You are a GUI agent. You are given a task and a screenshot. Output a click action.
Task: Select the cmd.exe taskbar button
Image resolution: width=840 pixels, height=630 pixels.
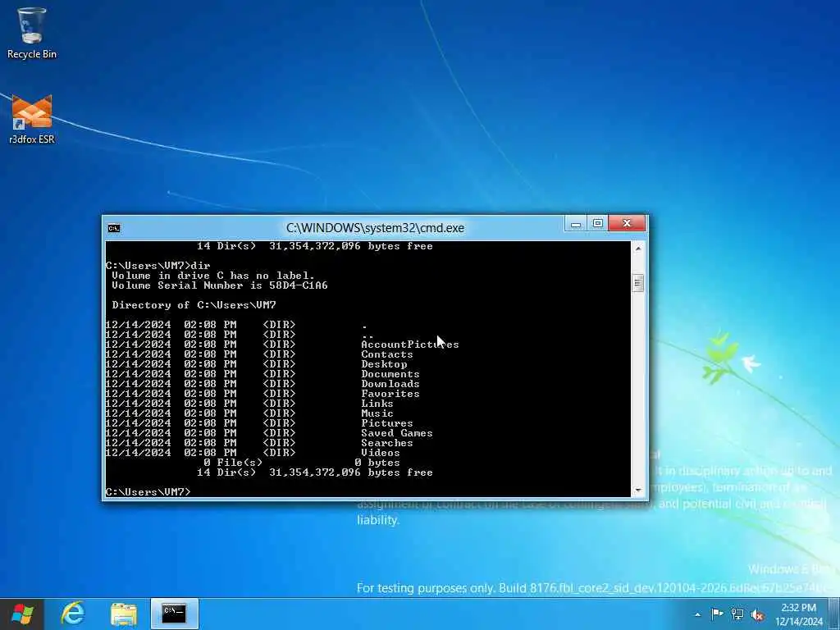[x=175, y=614]
